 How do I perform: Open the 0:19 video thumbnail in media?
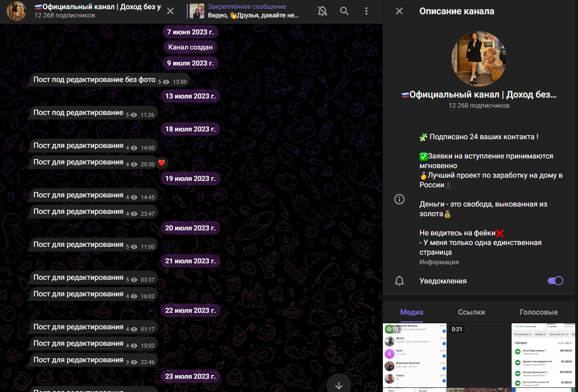414,355
